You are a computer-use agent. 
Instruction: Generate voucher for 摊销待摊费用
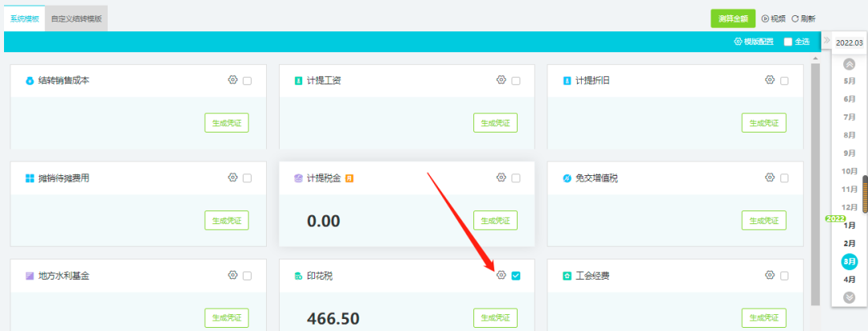point(227,220)
